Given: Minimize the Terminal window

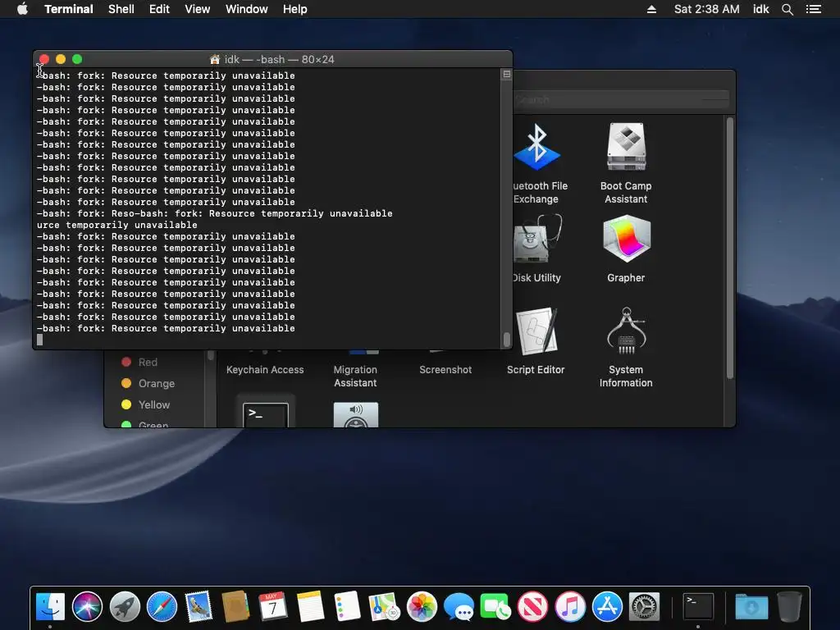Looking at the screenshot, I should (61, 59).
